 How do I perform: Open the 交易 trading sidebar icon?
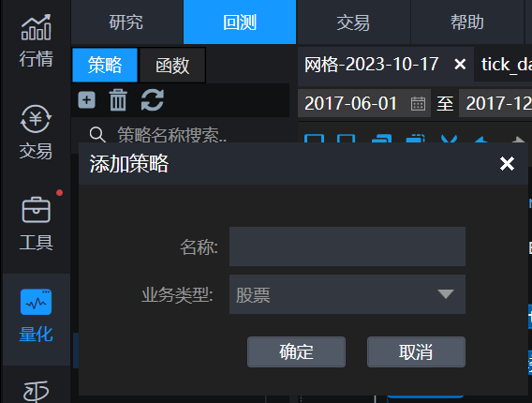[x=36, y=132]
